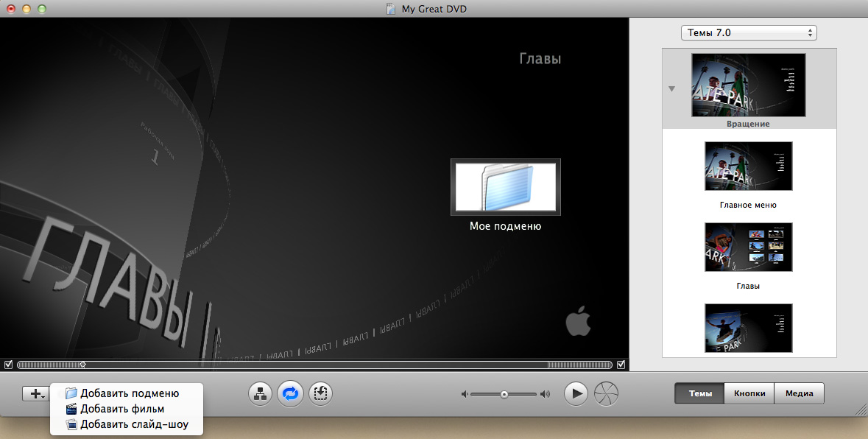
Task: Open the DVD map view
Action: click(x=260, y=393)
